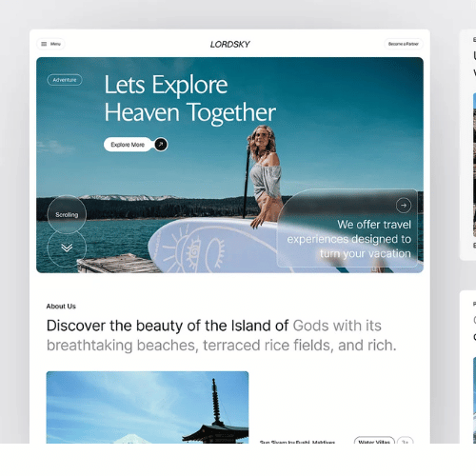Click the 'We offer travel experiences' glass card

point(347,228)
